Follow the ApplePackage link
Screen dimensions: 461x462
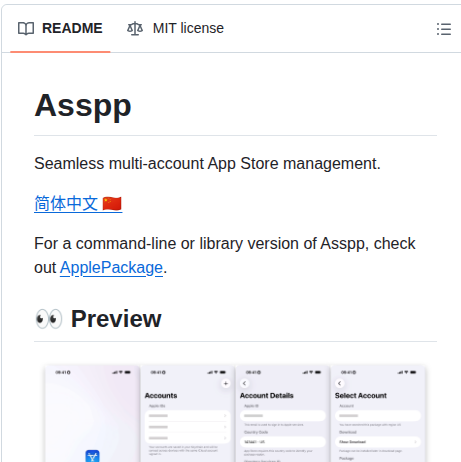point(111,268)
